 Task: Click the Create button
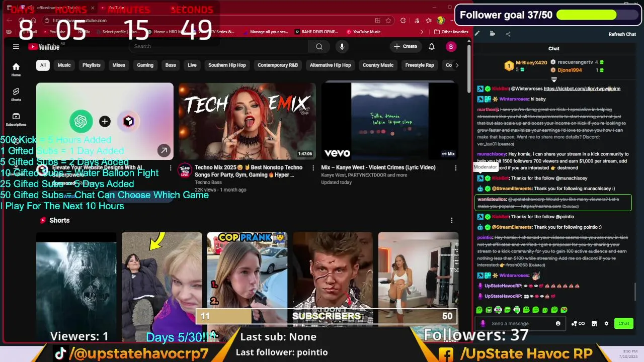(406, 47)
